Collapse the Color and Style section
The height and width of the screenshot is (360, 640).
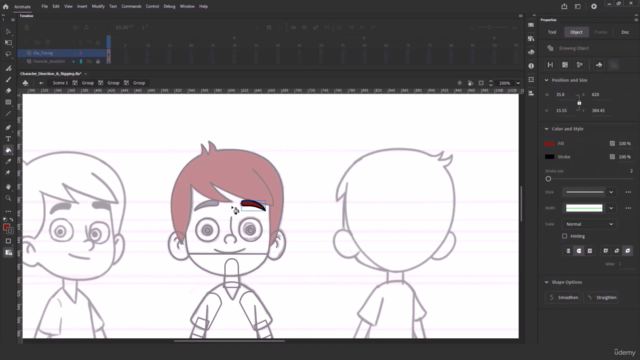(547, 129)
